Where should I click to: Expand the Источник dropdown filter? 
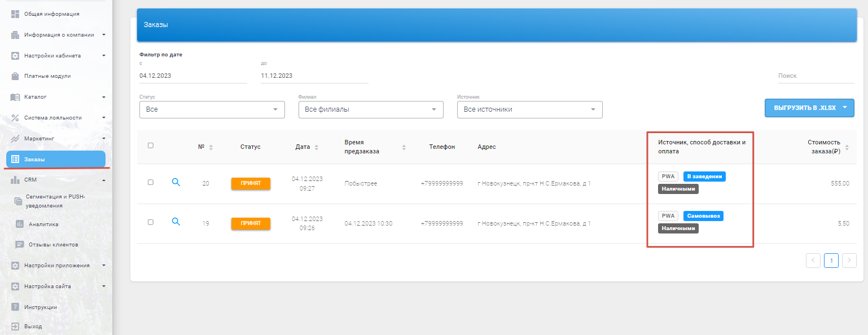tap(529, 109)
